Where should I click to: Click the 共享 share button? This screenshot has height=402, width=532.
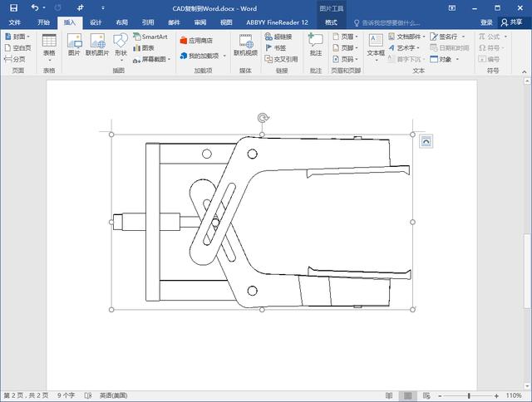(x=511, y=22)
